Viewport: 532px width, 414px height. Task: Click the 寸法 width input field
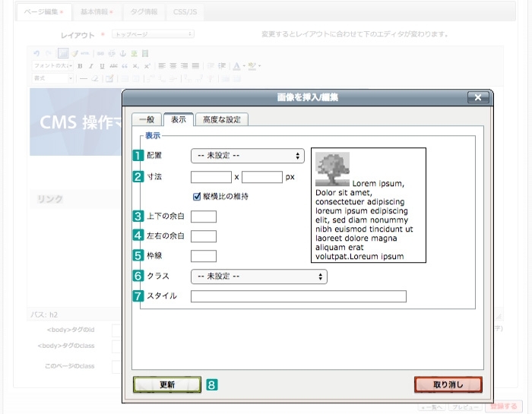coord(211,177)
